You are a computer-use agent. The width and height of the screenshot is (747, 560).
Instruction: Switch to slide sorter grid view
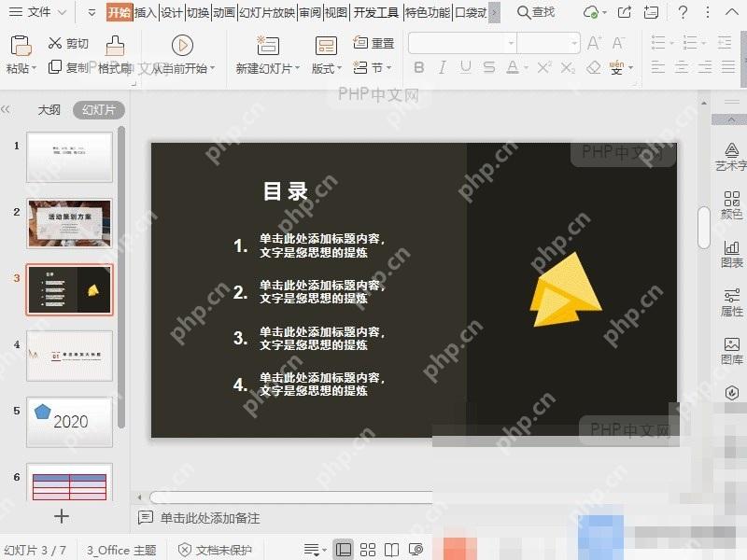(367, 550)
